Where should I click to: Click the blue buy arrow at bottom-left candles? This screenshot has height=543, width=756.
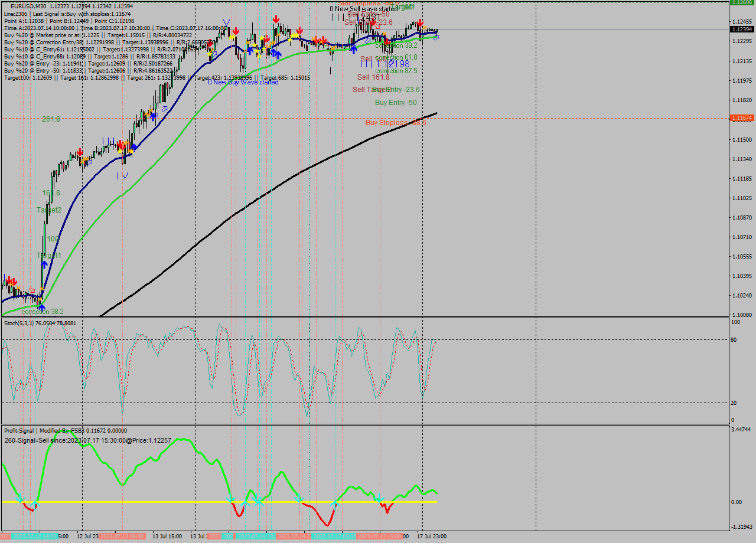click(42, 307)
